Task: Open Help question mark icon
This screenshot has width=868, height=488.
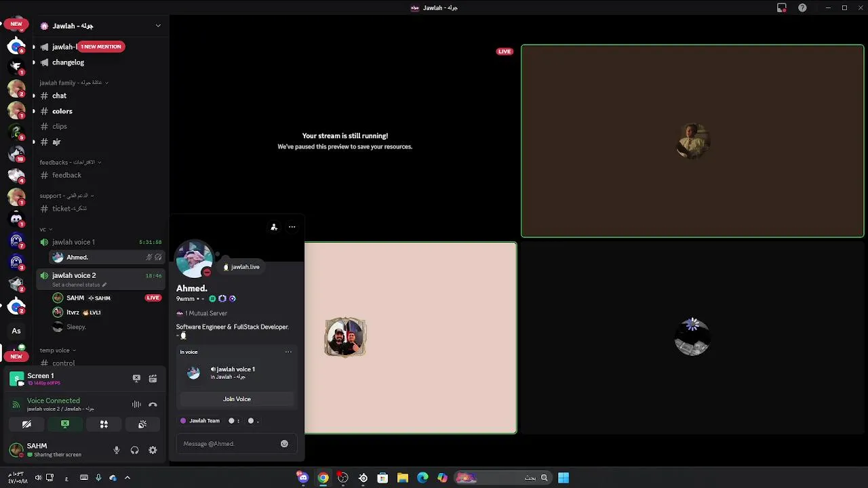Action: 802,8
